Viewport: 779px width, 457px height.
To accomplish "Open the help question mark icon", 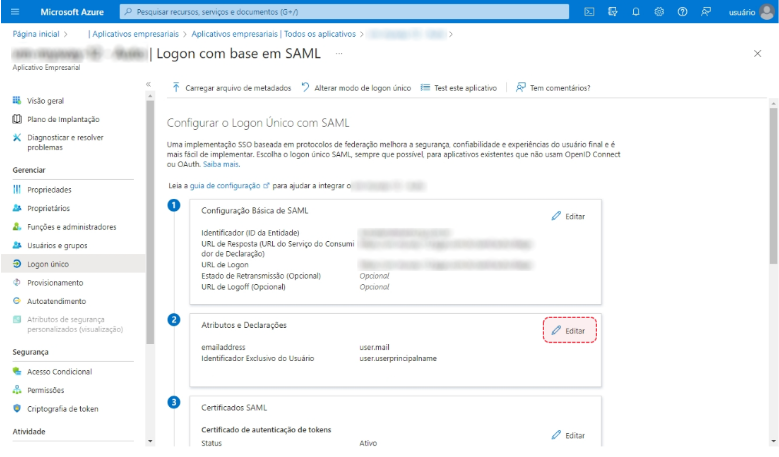I will 683,12.
